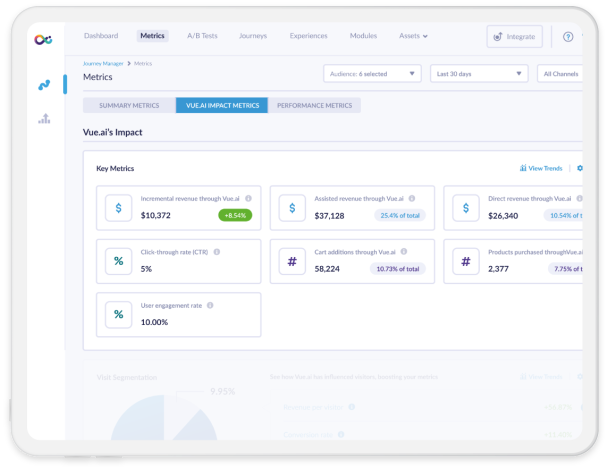This screenshot has height=470, width=608.
Task: Click info icon beside Assisted revenue
Action: 412,198
